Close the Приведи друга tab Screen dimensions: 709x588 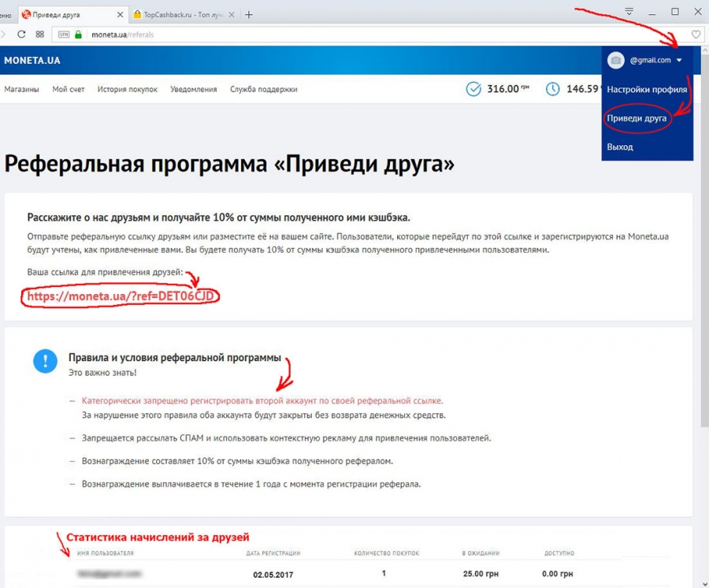pyautogui.click(x=120, y=15)
